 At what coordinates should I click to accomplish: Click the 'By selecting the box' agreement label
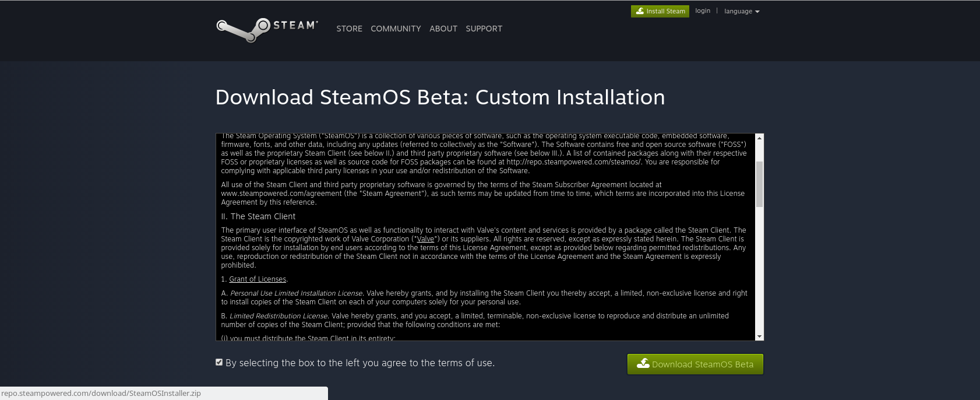coord(359,363)
